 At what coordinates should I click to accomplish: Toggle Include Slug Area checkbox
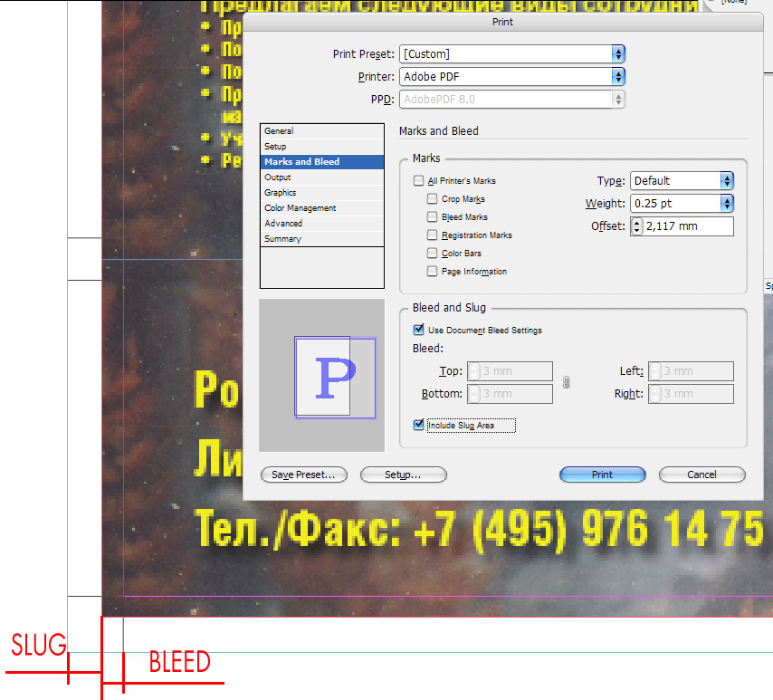point(418,425)
